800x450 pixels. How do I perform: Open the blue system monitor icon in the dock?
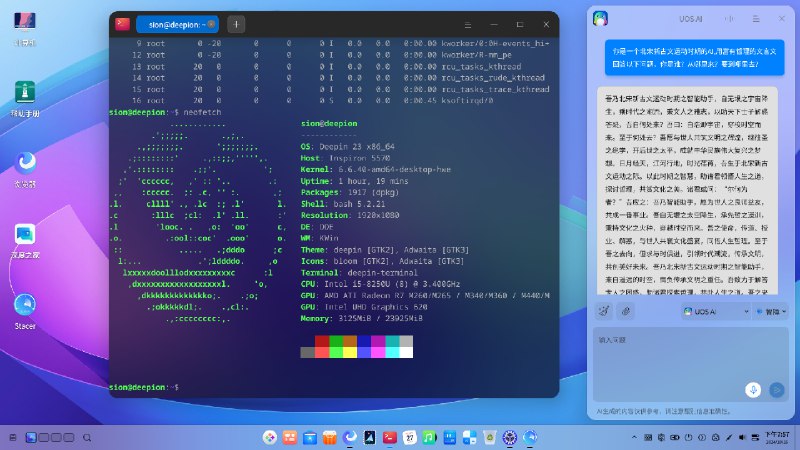click(x=449, y=437)
